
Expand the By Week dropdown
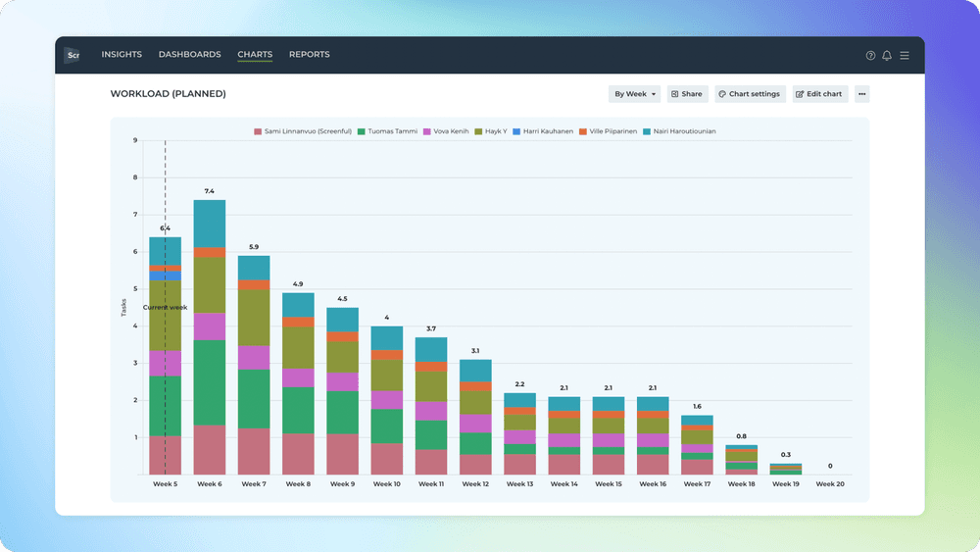pyautogui.click(x=634, y=94)
